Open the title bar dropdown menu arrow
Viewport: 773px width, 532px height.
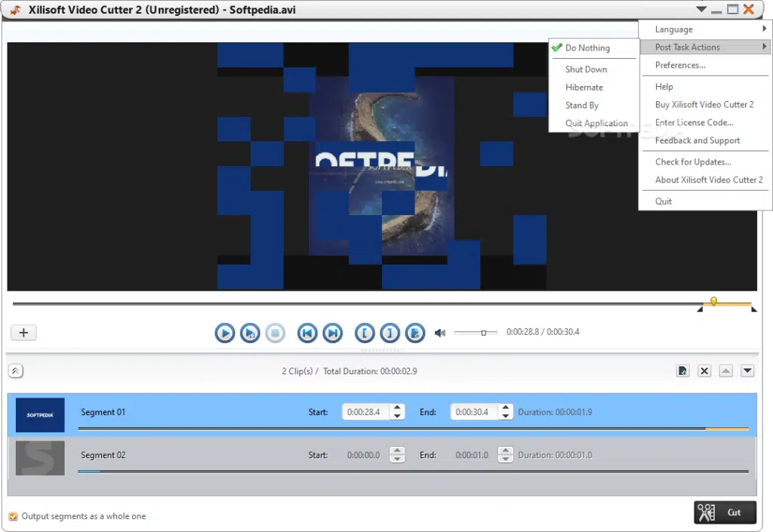(x=701, y=9)
